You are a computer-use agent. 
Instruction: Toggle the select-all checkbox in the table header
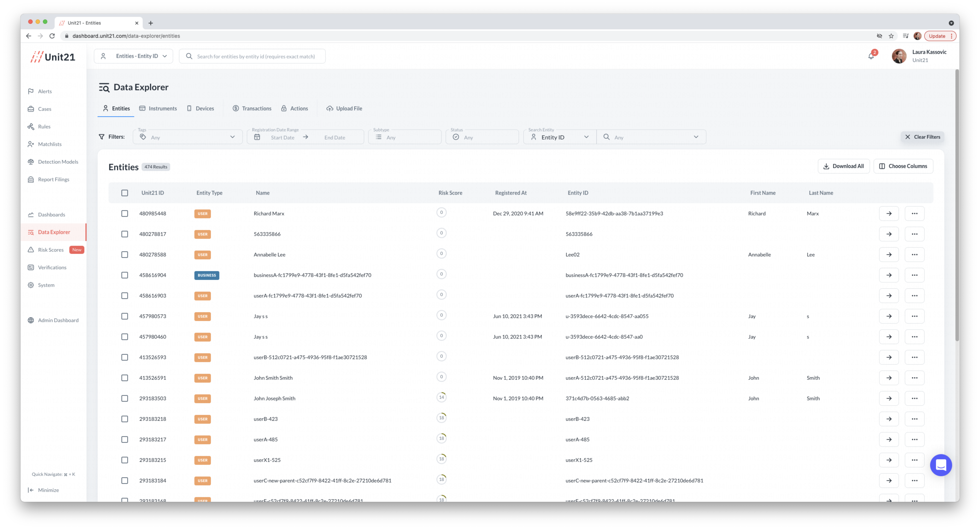[124, 193]
